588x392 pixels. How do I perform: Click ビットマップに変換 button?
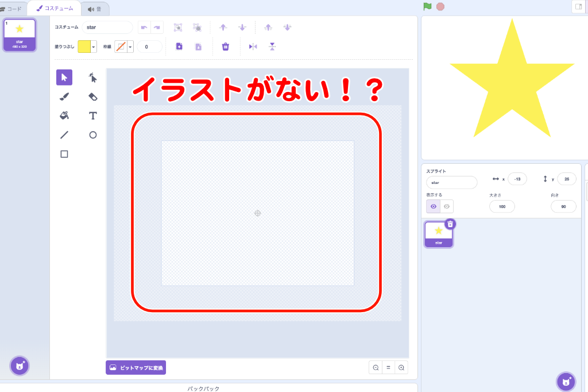point(136,367)
